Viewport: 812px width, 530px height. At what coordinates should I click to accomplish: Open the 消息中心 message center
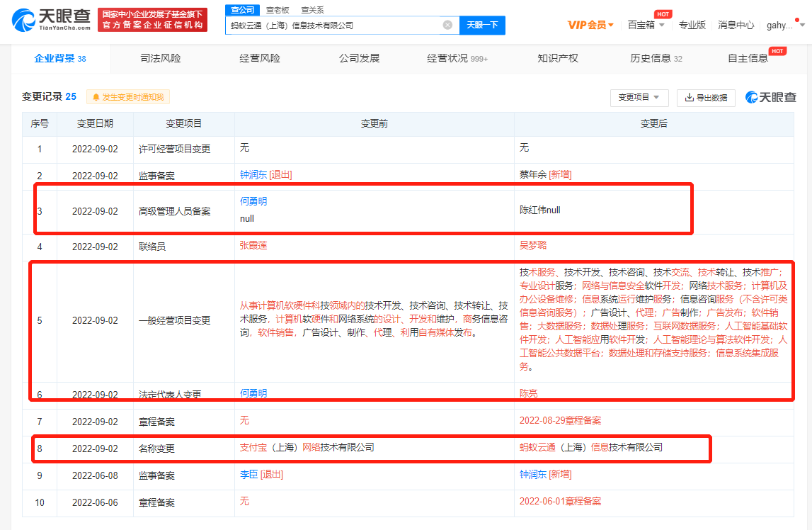point(736,25)
